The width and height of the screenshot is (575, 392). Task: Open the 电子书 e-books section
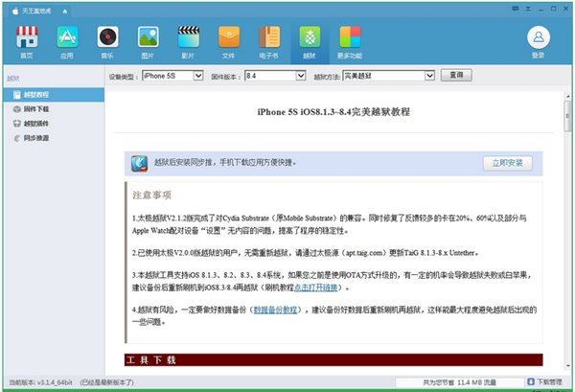click(x=268, y=40)
